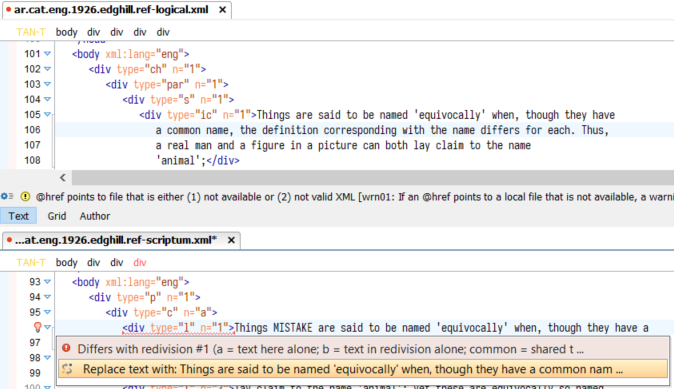Viewport: 674px width, 389px height.
Task: Select TAN-T breadcrumb in the bottom editor
Action: coord(31,263)
